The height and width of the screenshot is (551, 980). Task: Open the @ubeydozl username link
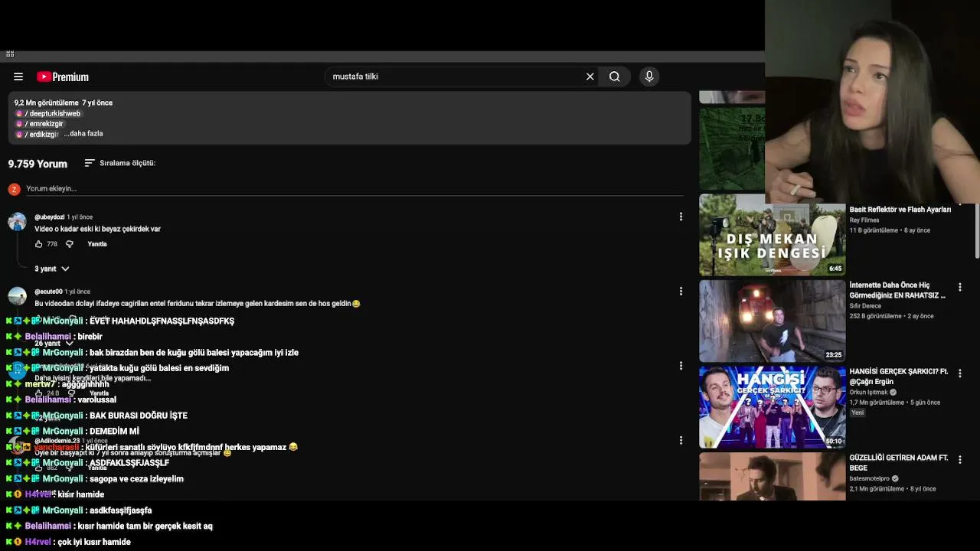pyautogui.click(x=49, y=217)
